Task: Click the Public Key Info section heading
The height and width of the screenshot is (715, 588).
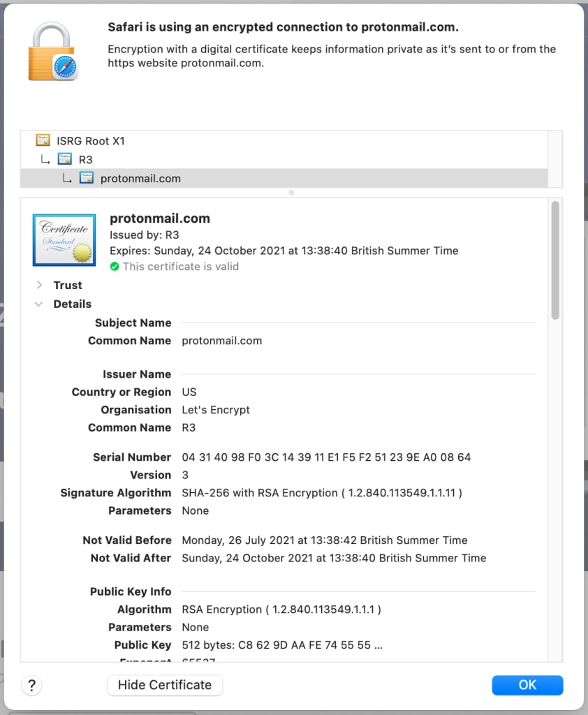Action: (131, 592)
